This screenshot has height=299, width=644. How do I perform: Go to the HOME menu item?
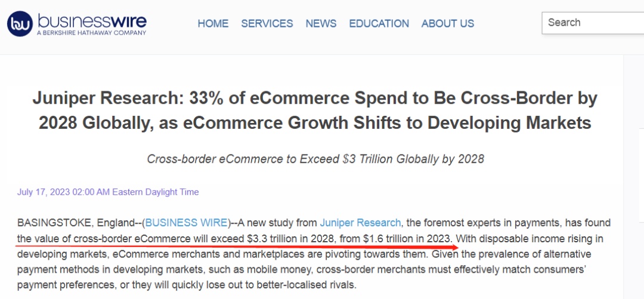pyautogui.click(x=213, y=24)
